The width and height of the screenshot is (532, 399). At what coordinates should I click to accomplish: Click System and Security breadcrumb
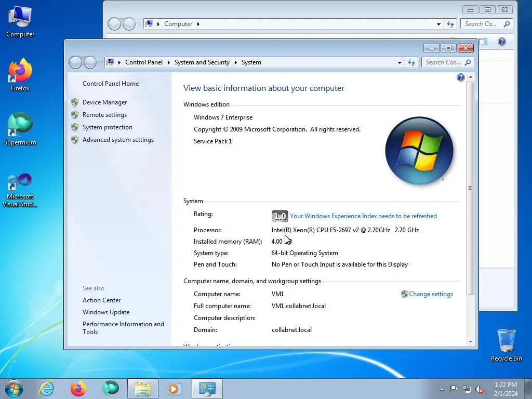[202, 62]
